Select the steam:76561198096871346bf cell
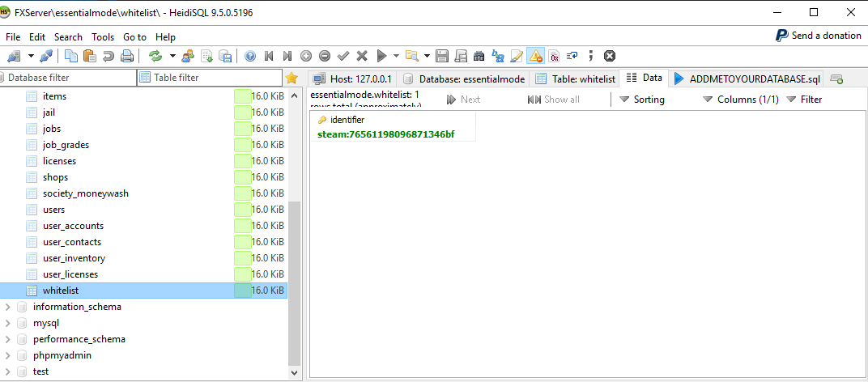 [x=393, y=134]
